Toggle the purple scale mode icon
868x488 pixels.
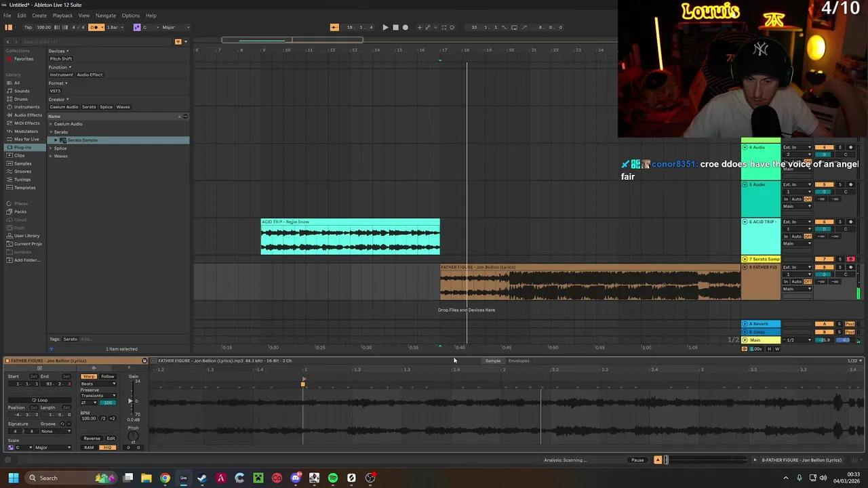coord(136,27)
